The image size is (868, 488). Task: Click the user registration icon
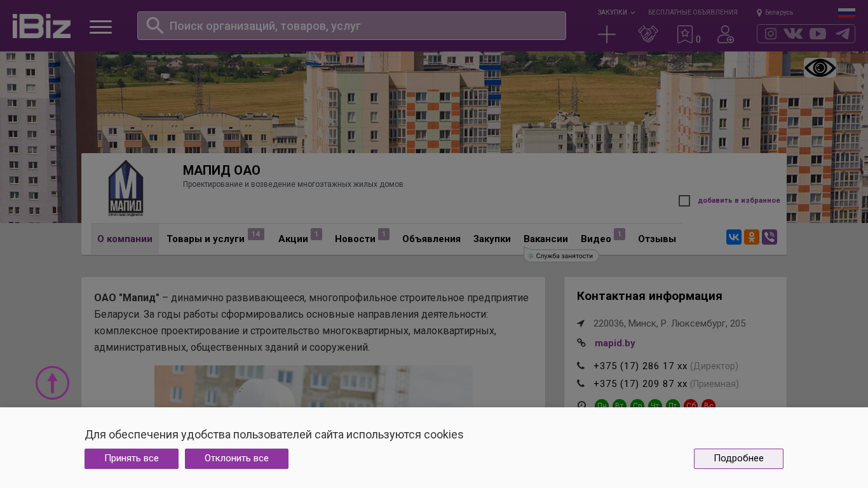click(726, 34)
